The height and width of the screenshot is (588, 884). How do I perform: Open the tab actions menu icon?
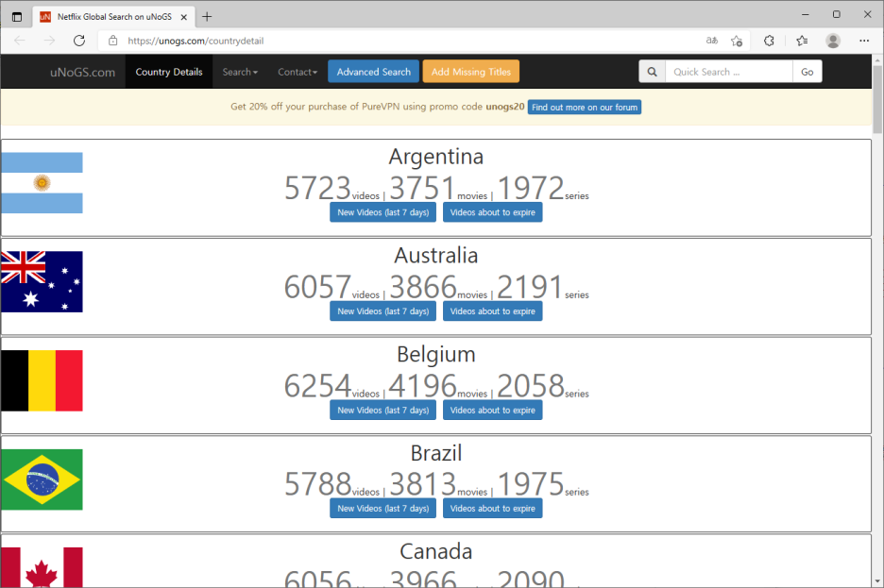(17, 17)
